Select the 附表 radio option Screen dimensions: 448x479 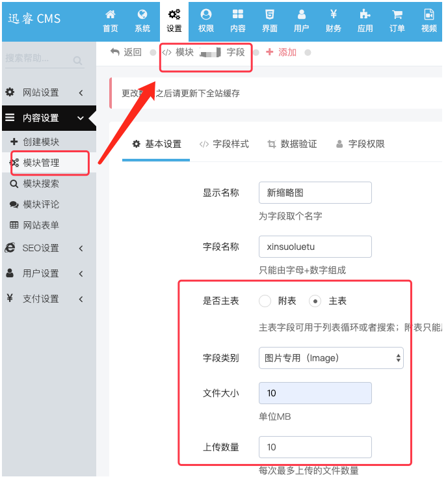tap(265, 301)
